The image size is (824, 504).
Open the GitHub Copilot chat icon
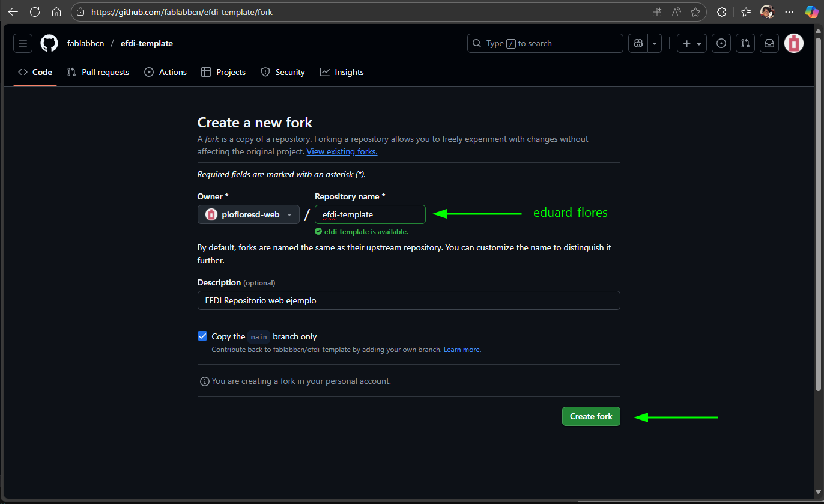tap(638, 43)
